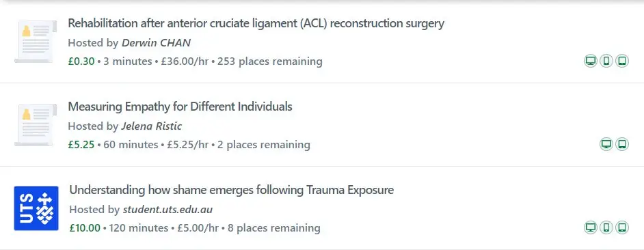Screen dimensions: 644x250
Task: Open Understanding how shame emerges study
Action: coord(231,190)
